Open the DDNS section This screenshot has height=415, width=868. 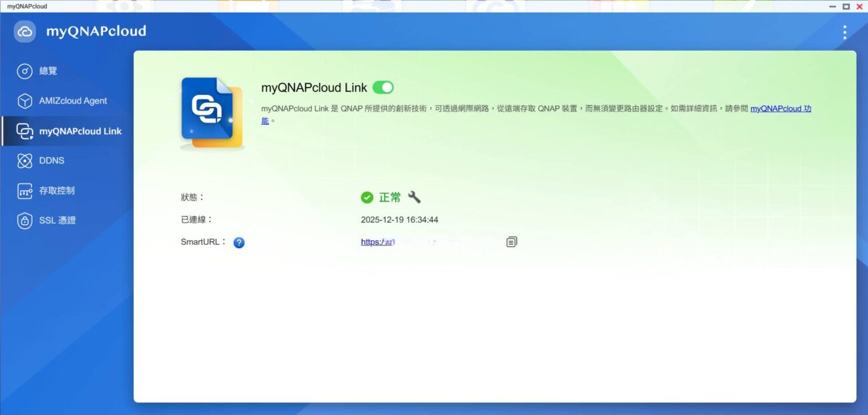pos(51,161)
